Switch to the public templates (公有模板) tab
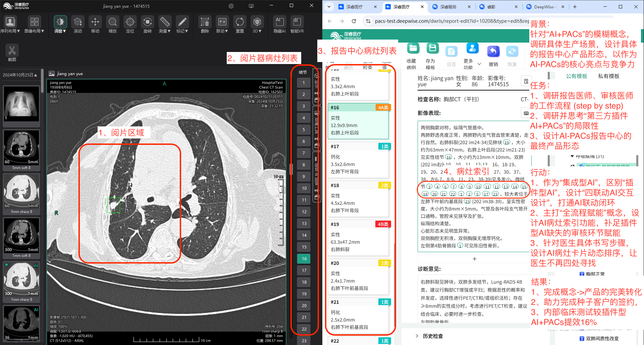The image size is (644, 345). tap(577, 76)
